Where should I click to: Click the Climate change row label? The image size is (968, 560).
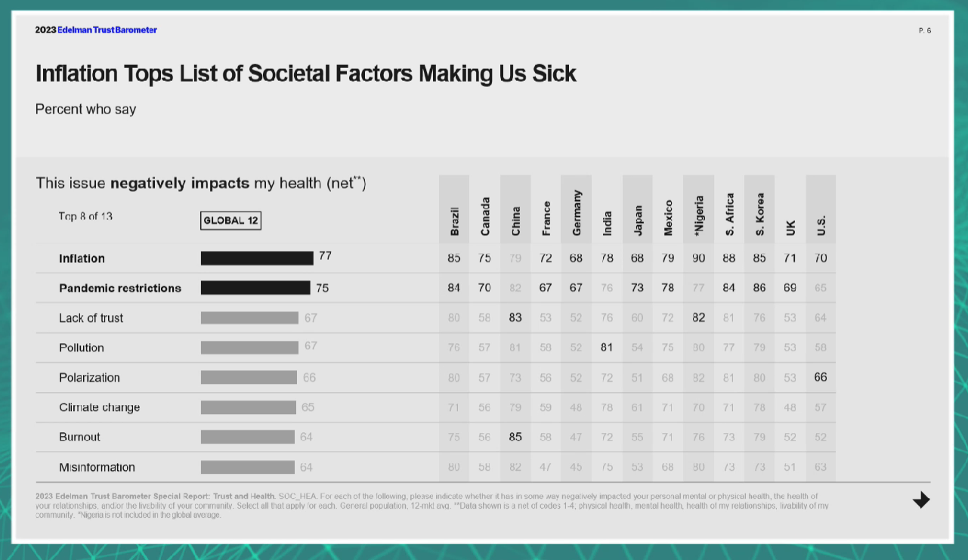[99, 407]
